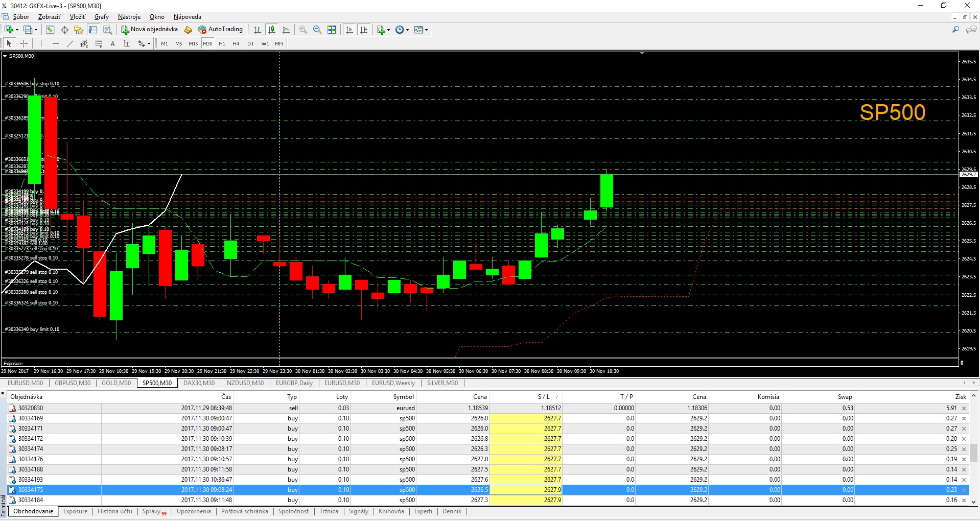Toggle candlestick chart mode
Image resolution: width=980 pixels, height=521 pixels.
click(x=272, y=30)
